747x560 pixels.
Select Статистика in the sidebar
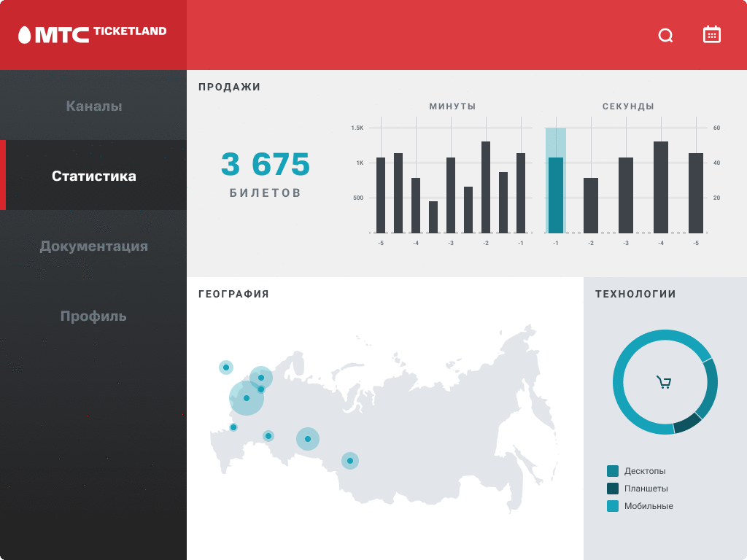point(93,176)
